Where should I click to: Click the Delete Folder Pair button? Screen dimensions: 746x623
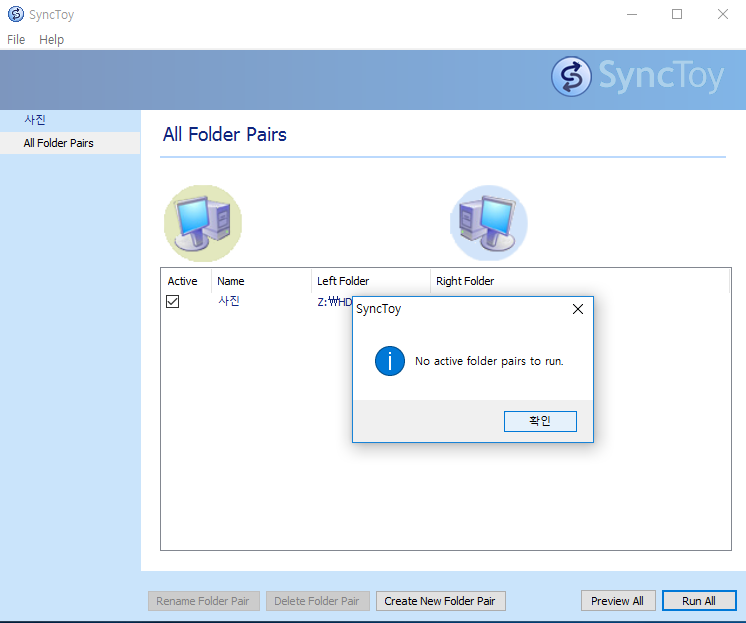[x=317, y=601]
